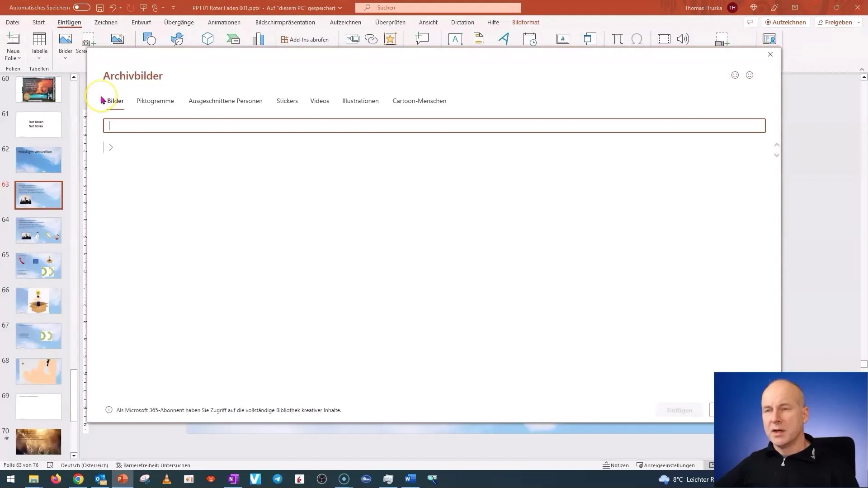Open the Freigeben share button
The image size is (868, 488).
835,22
